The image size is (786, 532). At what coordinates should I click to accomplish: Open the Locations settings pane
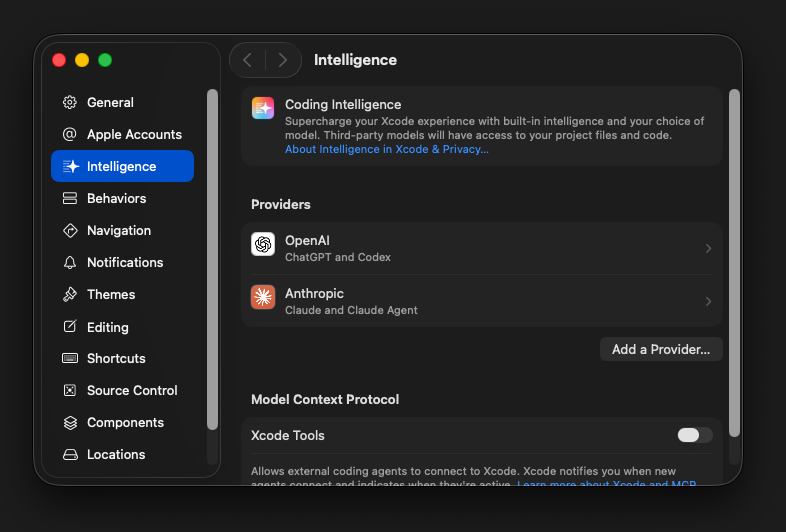(x=122, y=454)
